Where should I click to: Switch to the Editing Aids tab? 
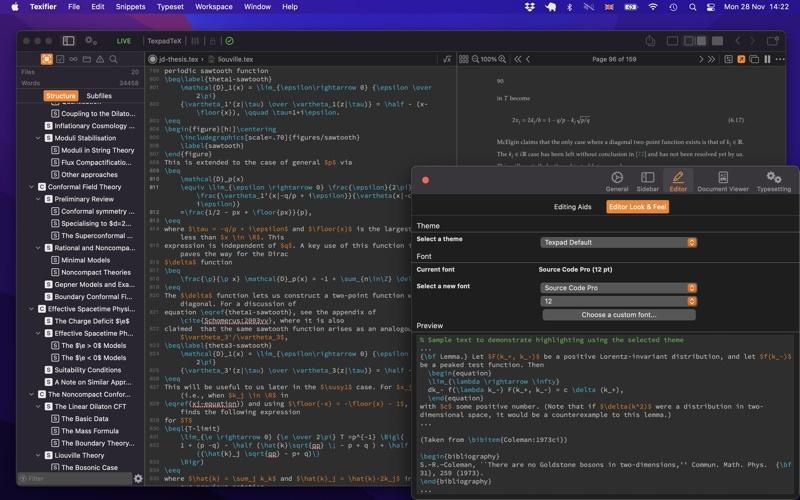pyautogui.click(x=572, y=207)
